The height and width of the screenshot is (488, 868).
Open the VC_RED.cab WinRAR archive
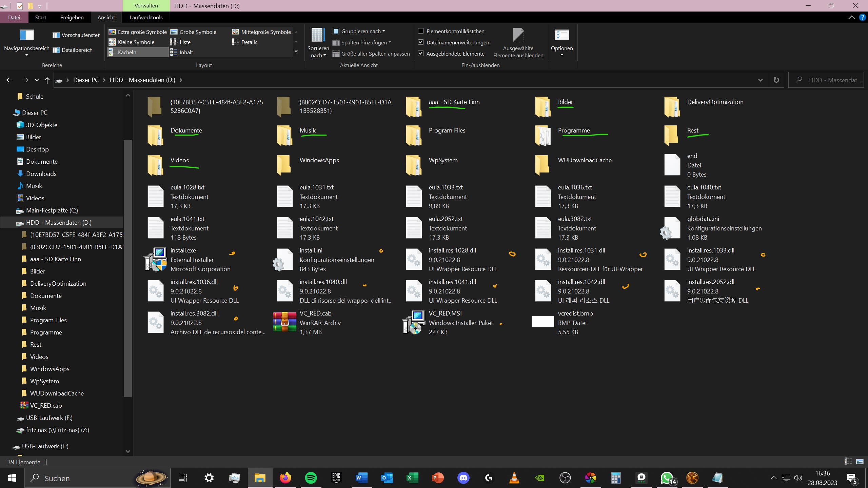pyautogui.click(x=285, y=323)
